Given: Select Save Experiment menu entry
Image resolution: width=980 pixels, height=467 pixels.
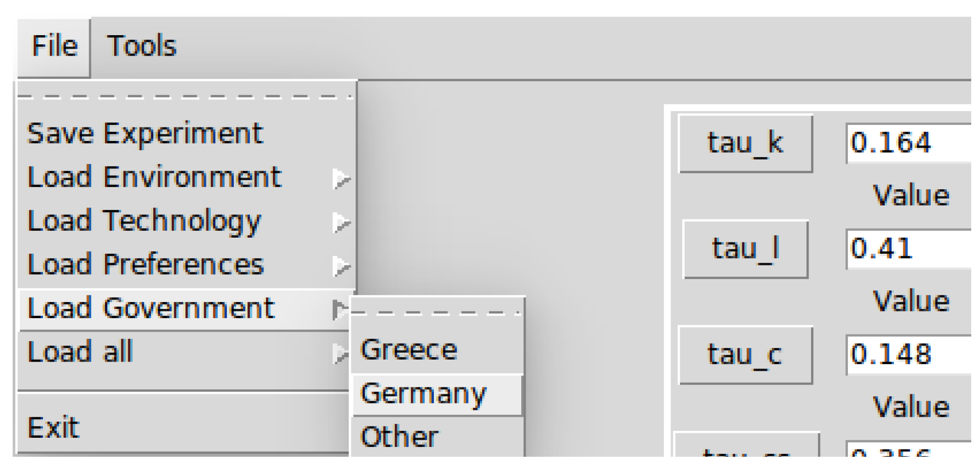Looking at the screenshot, I should click(145, 134).
